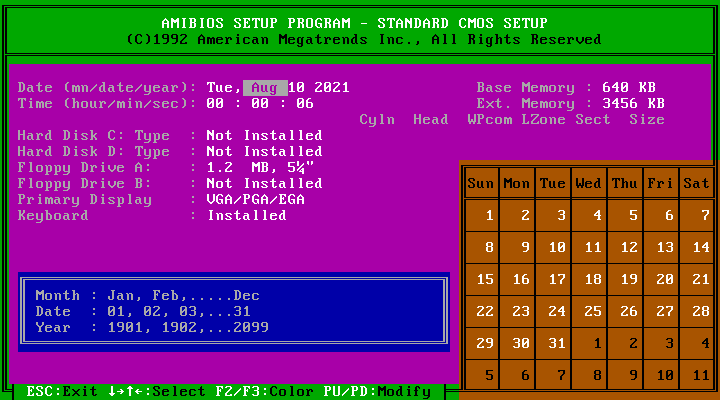Click the American Megatrends copyright line
Screen dimensions: 720x400
click(x=364, y=39)
